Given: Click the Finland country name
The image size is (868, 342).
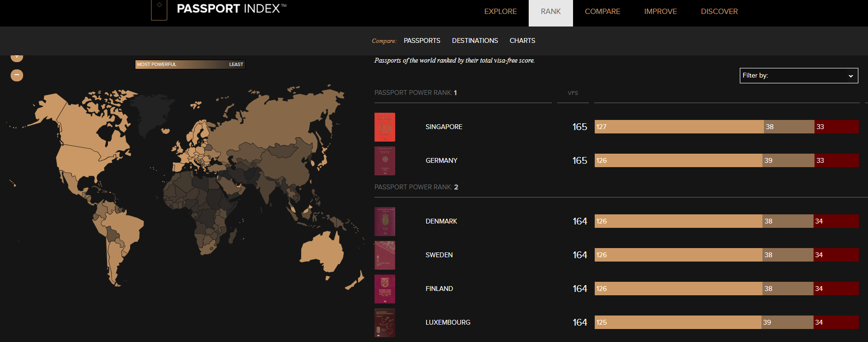Looking at the screenshot, I should tap(439, 289).
